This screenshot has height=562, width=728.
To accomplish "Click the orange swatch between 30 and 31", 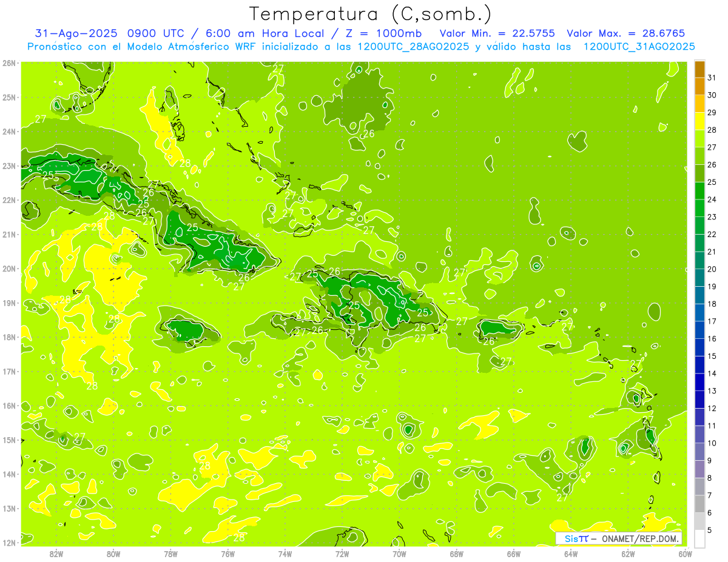I will point(699,86).
